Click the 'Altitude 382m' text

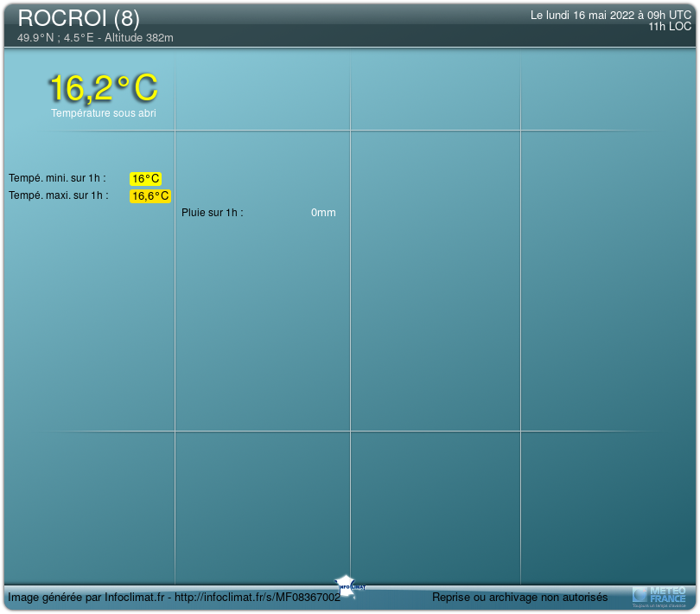click(138, 38)
